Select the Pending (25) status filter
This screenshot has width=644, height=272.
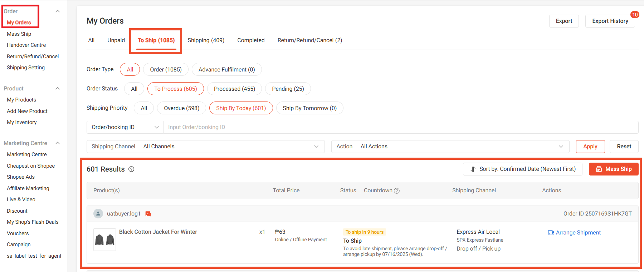[288, 89]
